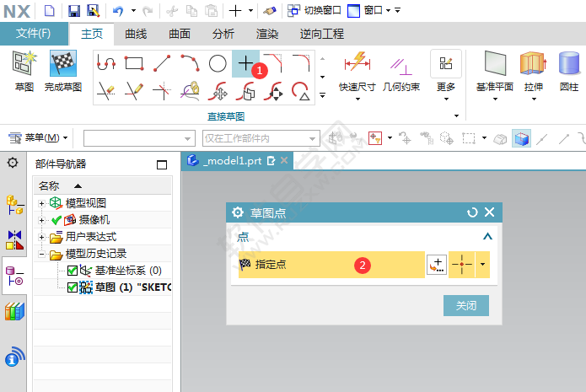Open 几何约束 geometric constraints tool
Image resolution: width=586 pixels, height=392 pixels.
tap(401, 75)
